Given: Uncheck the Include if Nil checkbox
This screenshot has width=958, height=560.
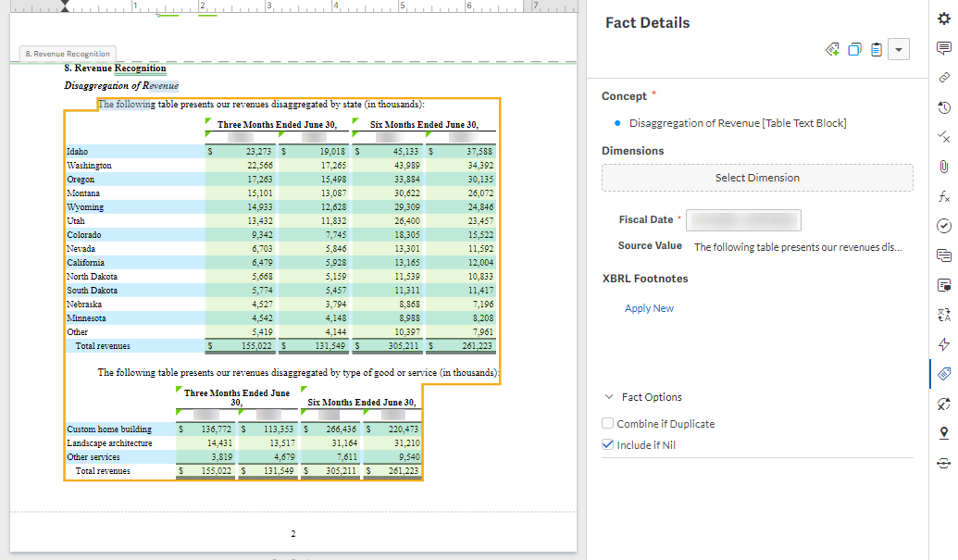Looking at the screenshot, I should click(608, 445).
